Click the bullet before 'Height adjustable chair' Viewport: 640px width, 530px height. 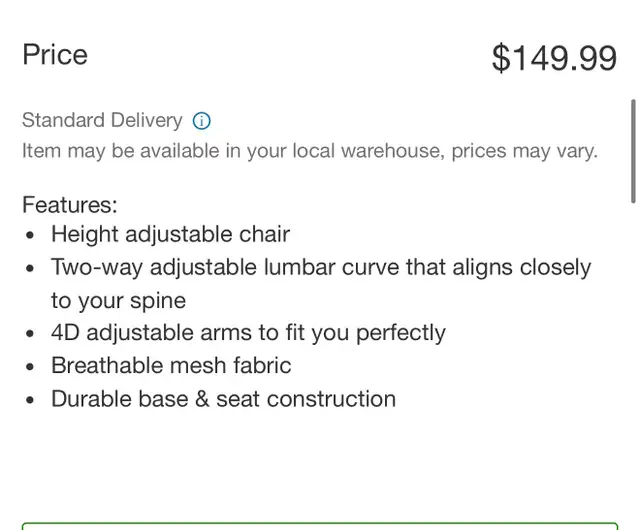tap(30, 236)
